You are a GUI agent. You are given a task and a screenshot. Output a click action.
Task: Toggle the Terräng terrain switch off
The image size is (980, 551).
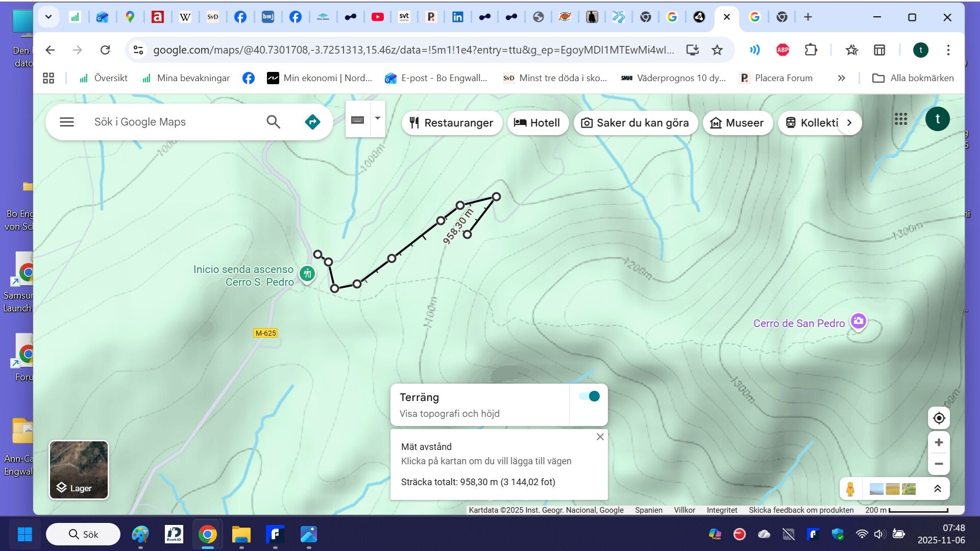click(590, 396)
